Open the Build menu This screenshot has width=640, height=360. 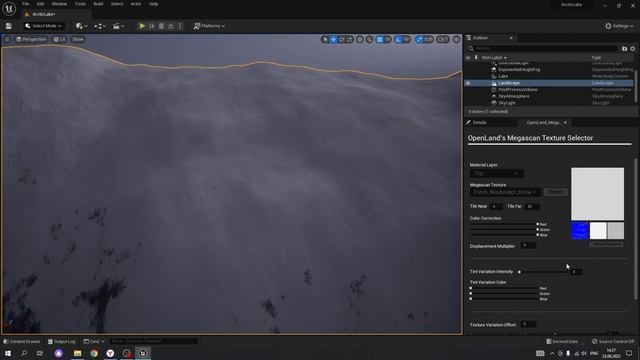98,4
